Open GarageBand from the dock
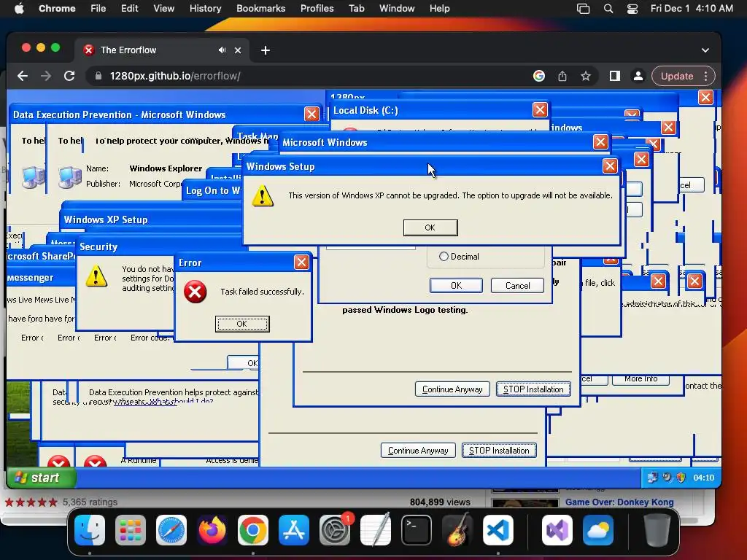The height and width of the screenshot is (560, 747). [x=457, y=530]
